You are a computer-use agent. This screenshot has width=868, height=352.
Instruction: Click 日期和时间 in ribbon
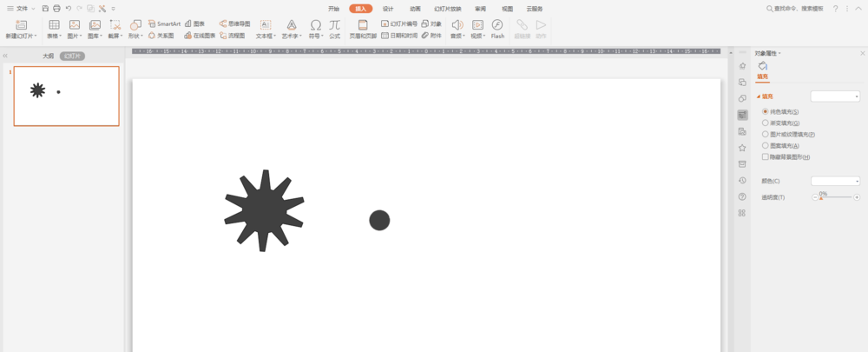tap(399, 36)
